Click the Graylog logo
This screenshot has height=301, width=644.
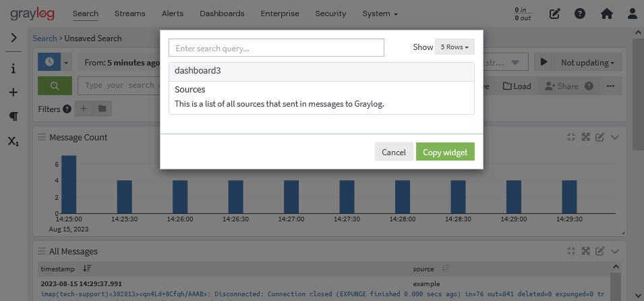(32, 13)
